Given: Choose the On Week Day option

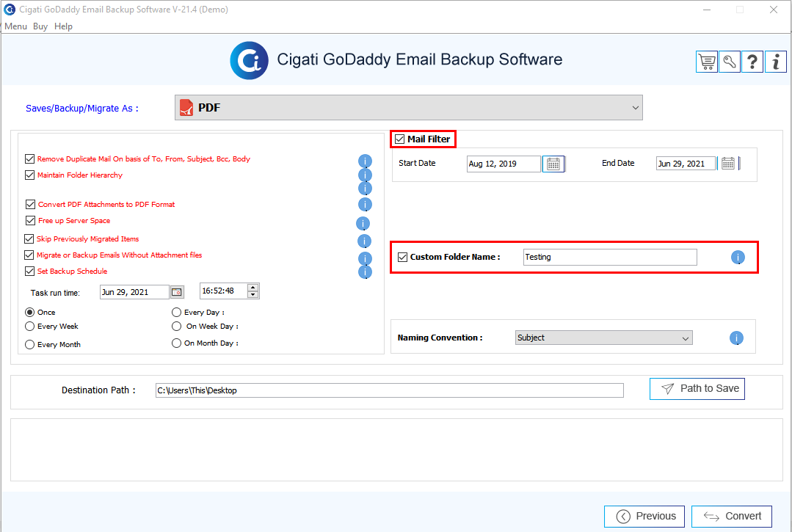Looking at the screenshot, I should point(176,327).
